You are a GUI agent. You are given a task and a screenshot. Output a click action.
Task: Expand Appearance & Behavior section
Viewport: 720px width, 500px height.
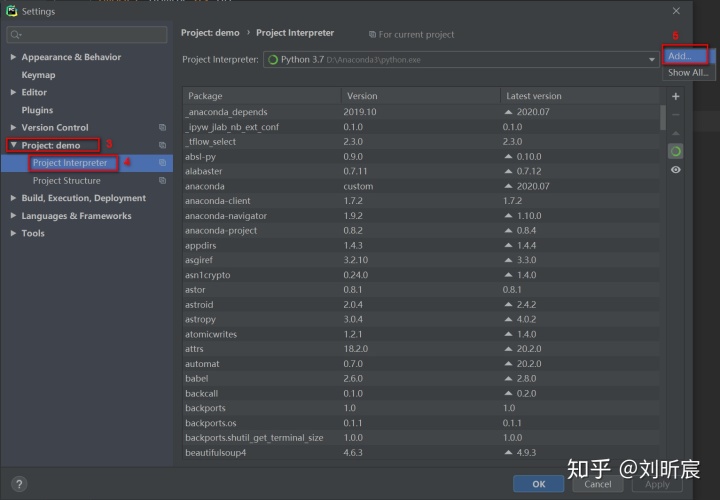click(13, 57)
